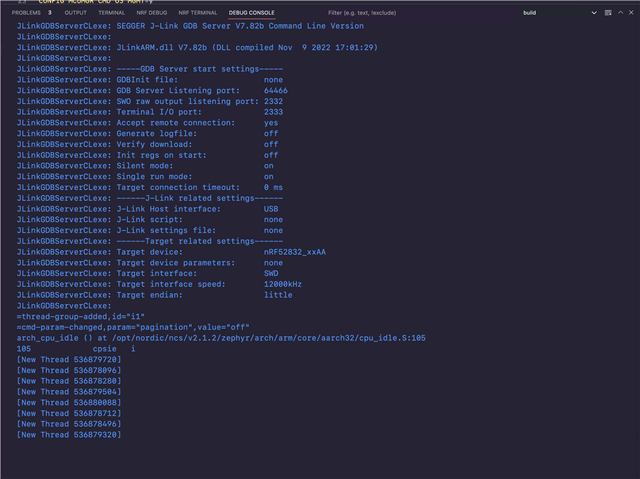This screenshot has height=479, width=640.
Task: Maximize panel with the chevron-up icon
Action: (x=620, y=13)
